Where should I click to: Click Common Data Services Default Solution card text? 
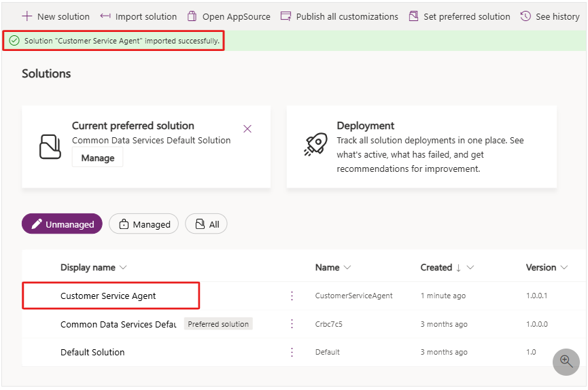coord(151,140)
